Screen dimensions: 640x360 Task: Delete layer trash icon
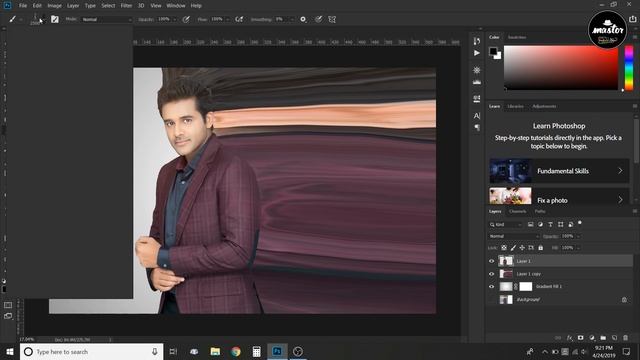[625, 338]
